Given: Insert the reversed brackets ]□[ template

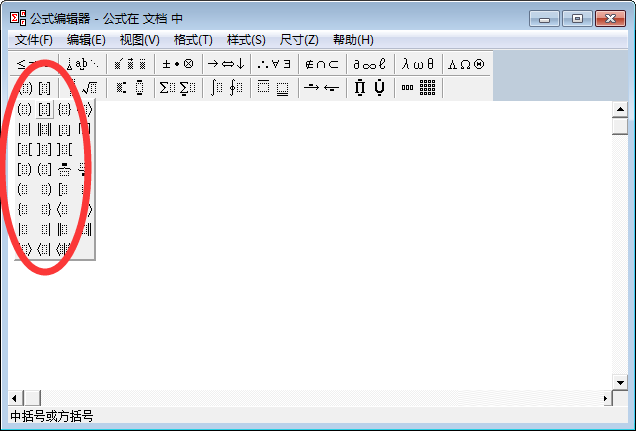Looking at the screenshot, I should click(x=65, y=149).
